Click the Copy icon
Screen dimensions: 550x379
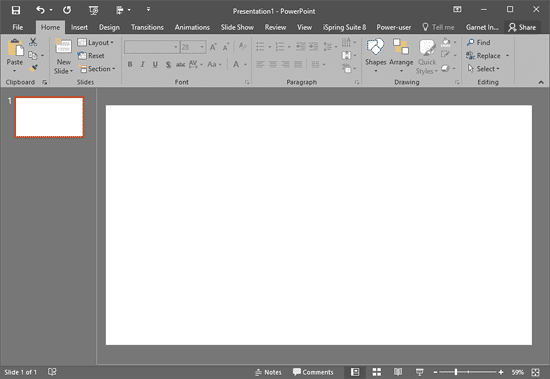(x=33, y=55)
